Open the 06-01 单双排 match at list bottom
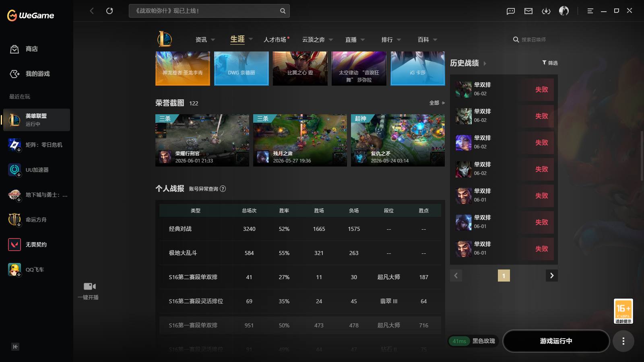Screen dimensions: 644x362 point(504,249)
